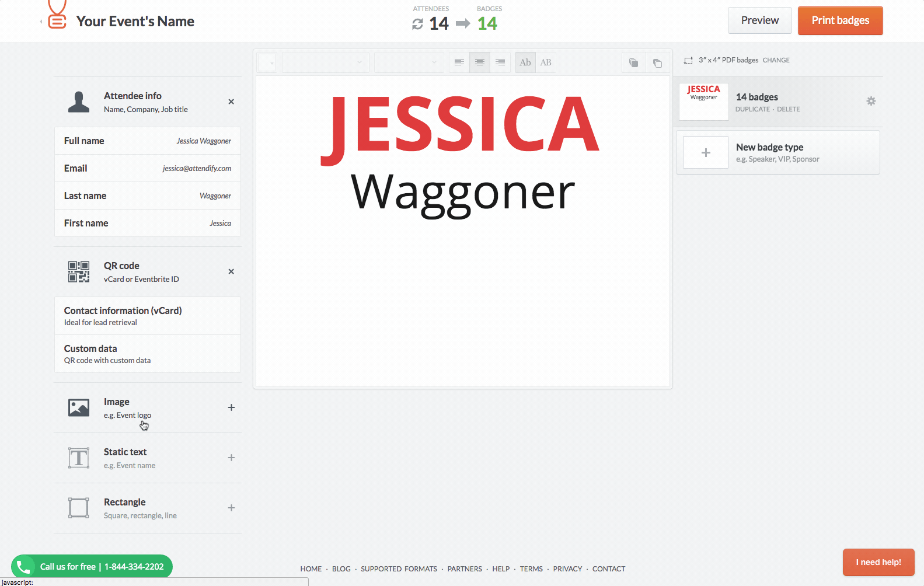Open the text color picker dropdown
Viewport: 924px width, 586px height.
267,62
